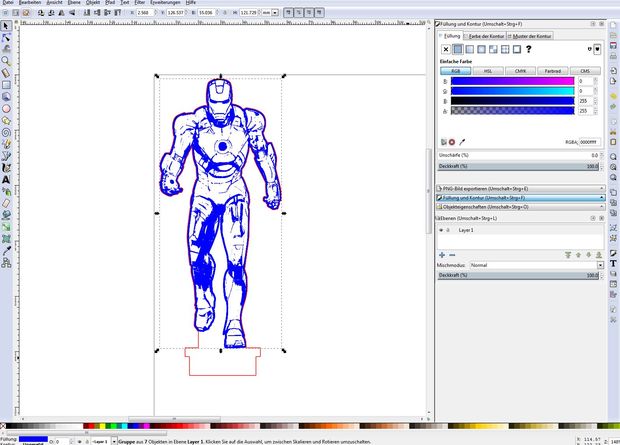Screen dimensions: 620x445
Task: Open layer selector dropdown in status bar
Action: [114, 441]
